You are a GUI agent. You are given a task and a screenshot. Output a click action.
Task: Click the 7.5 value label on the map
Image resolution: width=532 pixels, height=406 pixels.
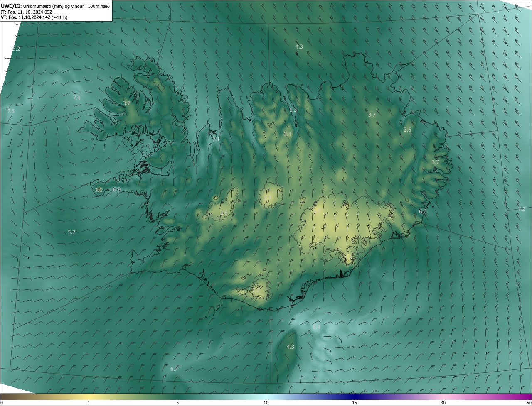point(11,111)
